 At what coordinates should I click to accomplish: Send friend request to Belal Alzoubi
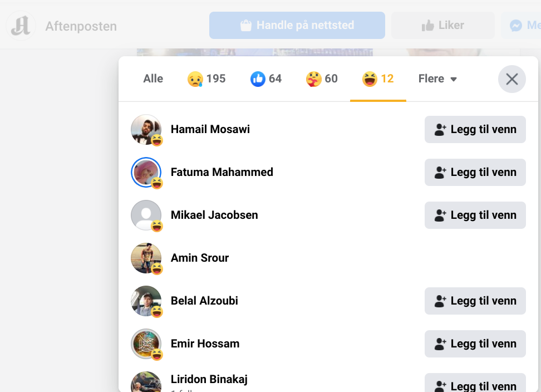pyautogui.click(x=475, y=301)
